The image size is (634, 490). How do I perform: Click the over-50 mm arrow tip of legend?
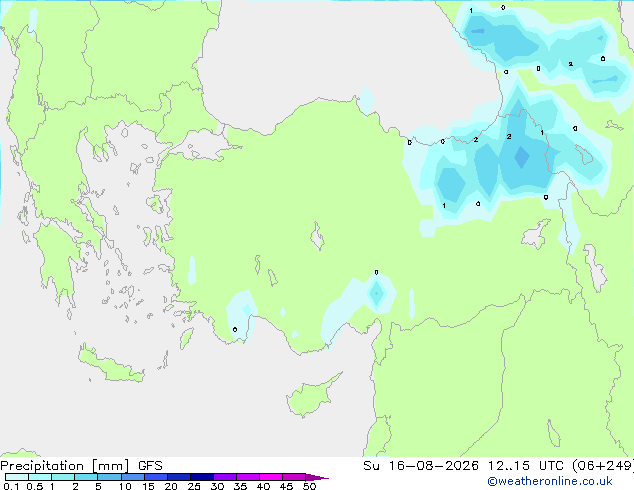[x=317, y=477]
